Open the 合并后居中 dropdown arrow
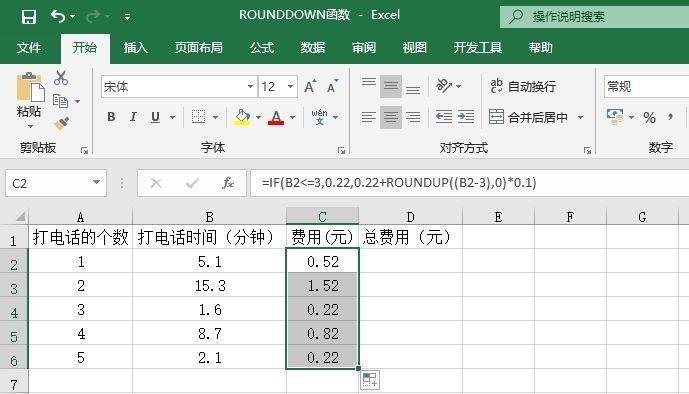Viewport: 689px width, 394px height. click(x=580, y=117)
